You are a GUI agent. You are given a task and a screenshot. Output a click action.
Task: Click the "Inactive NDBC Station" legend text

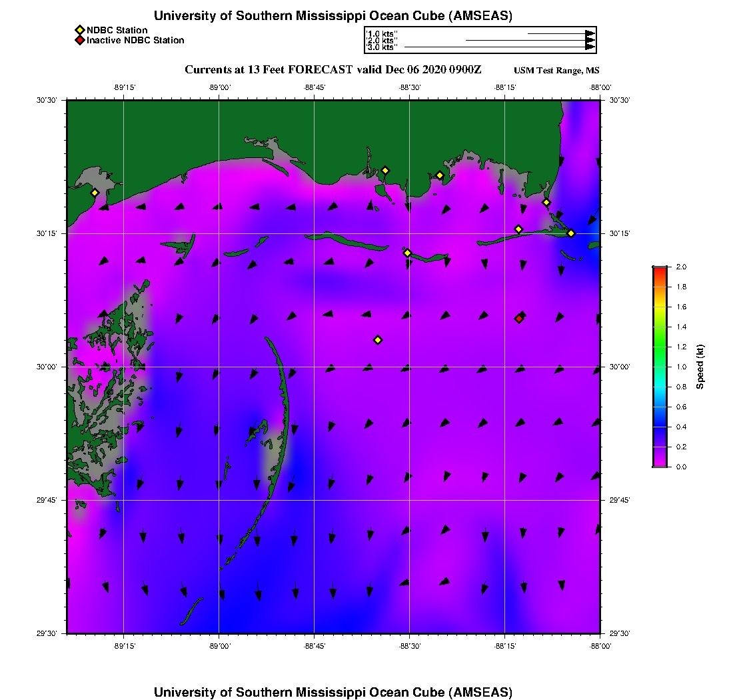[135, 41]
